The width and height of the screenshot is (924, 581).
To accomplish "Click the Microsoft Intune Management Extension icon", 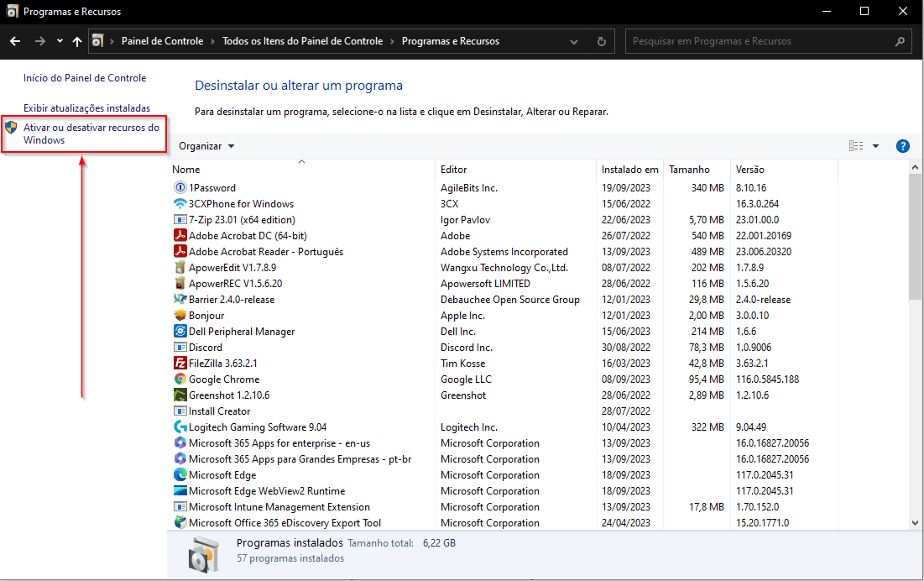I will coord(180,506).
